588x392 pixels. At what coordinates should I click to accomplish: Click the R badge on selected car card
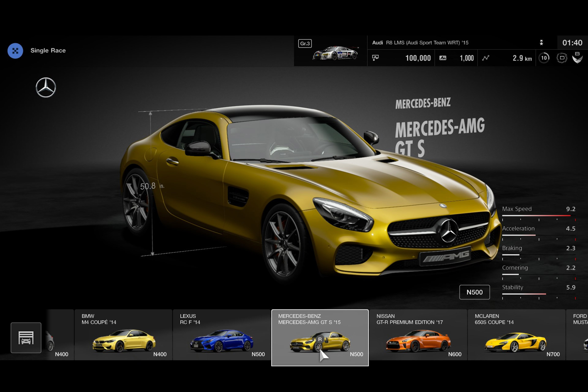pyautogui.click(x=320, y=339)
